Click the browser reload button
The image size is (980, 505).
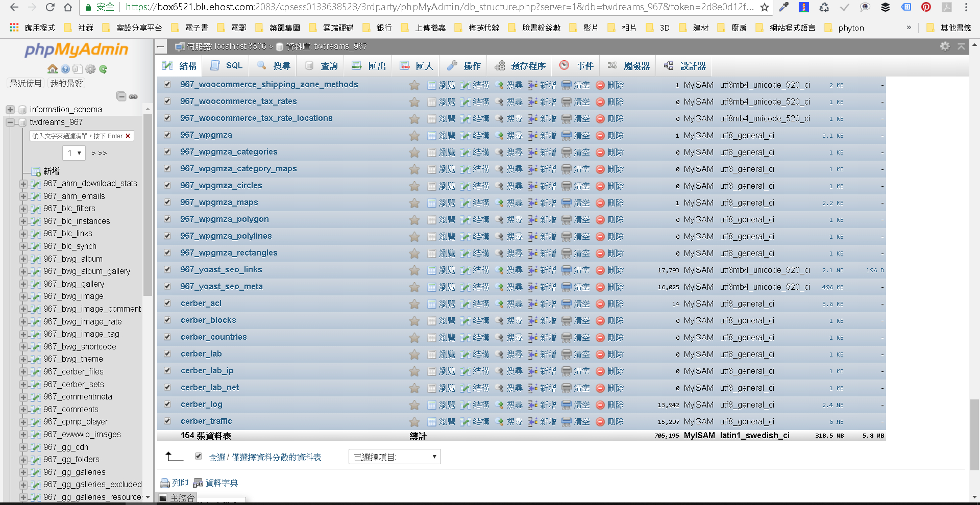[50, 7]
